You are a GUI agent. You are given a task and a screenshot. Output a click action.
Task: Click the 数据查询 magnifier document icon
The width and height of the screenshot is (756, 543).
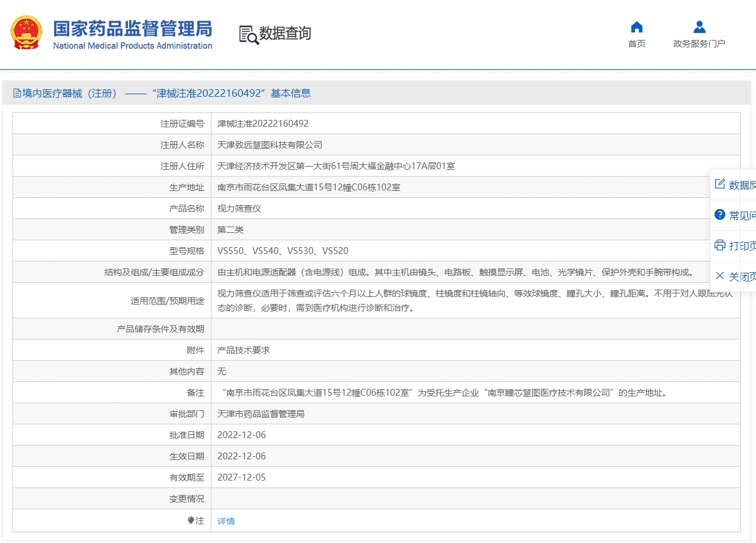(x=248, y=35)
